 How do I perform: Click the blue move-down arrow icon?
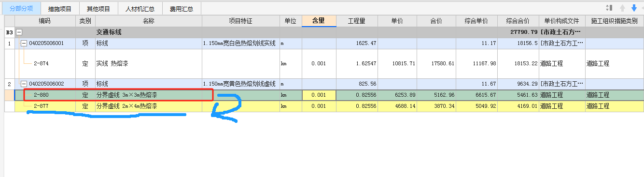[634, 8]
